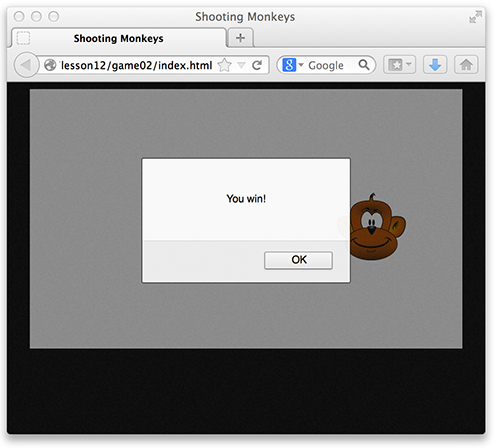Image resolution: width=500 pixels, height=448 pixels.
Task: Open the search engine selector dropdown arrow
Action: click(301, 65)
